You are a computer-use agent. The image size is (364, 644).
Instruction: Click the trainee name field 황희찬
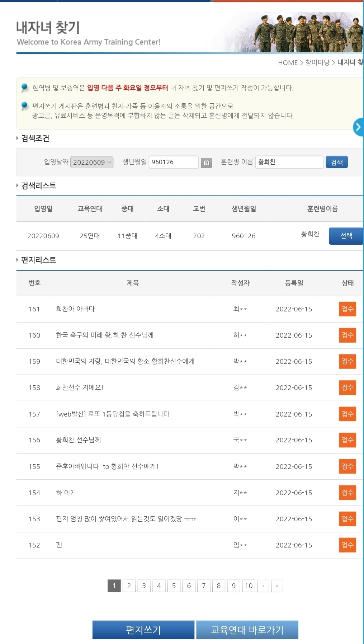pos(289,162)
